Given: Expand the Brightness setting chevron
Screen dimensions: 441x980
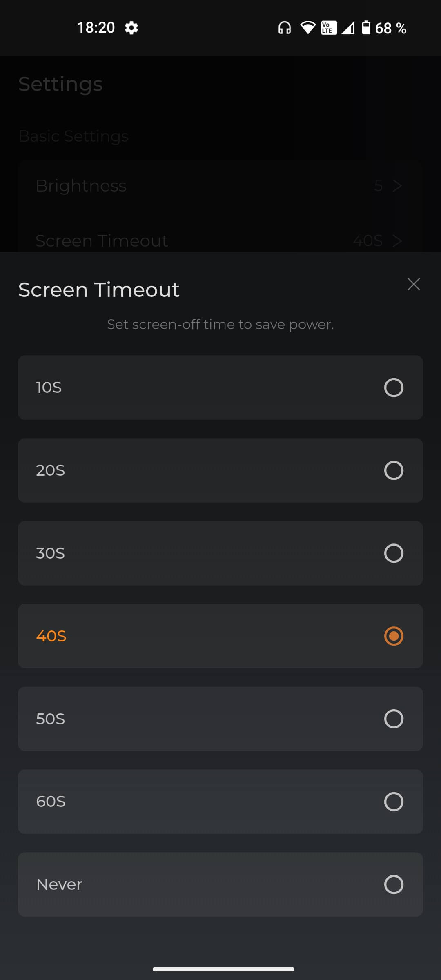Looking at the screenshot, I should (397, 186).
